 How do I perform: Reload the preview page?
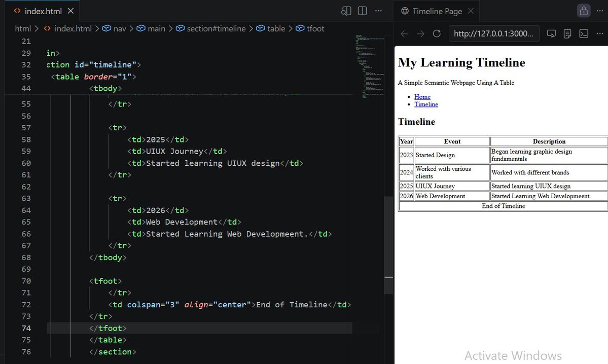pyautogui.click(x=437, y=34)
